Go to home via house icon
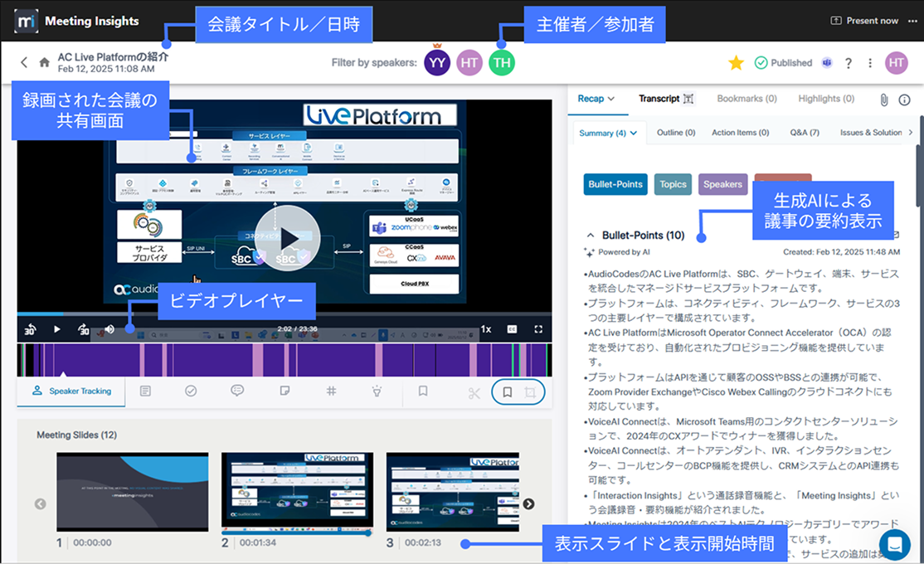 coord(45,62)
